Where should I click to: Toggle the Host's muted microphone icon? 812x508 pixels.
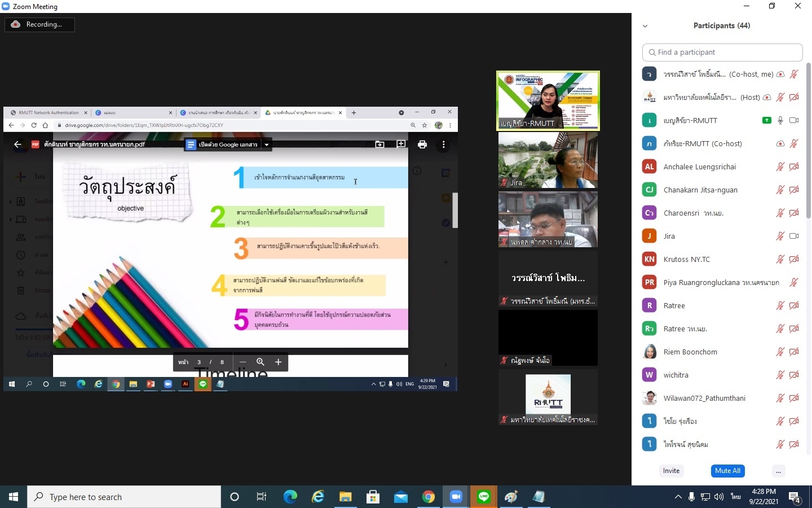(x=780, y=97)
